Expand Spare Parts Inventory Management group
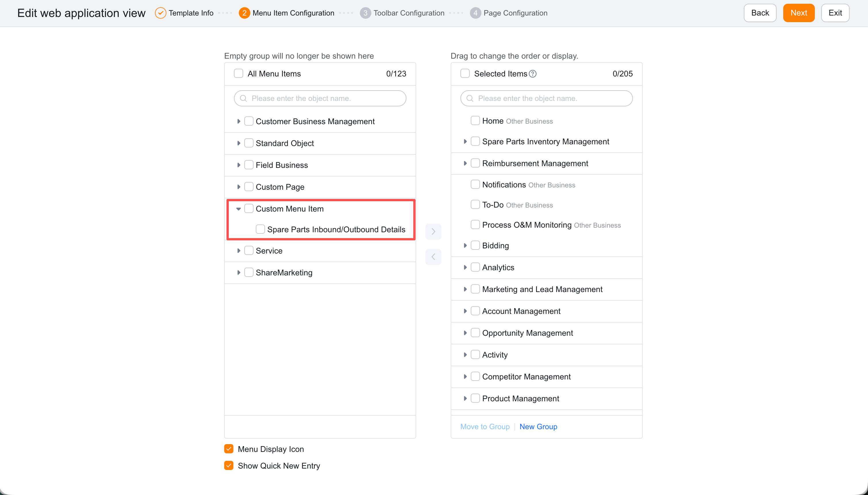868x495 pixels. click(x=465, y=141)
